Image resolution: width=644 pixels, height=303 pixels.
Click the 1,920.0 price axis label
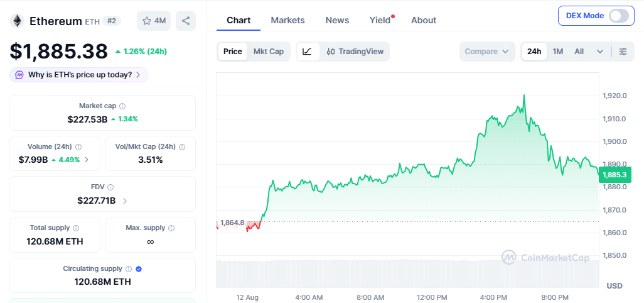coord(614,96)
